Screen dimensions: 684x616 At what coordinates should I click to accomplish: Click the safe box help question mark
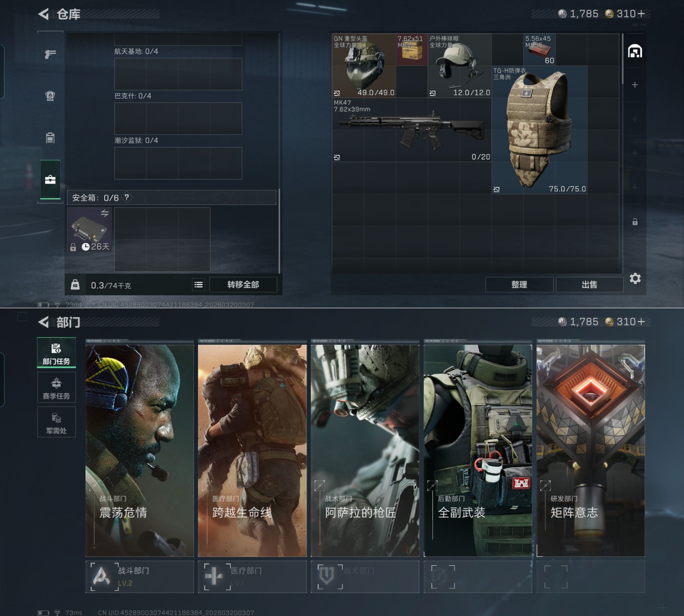(127, 197)
